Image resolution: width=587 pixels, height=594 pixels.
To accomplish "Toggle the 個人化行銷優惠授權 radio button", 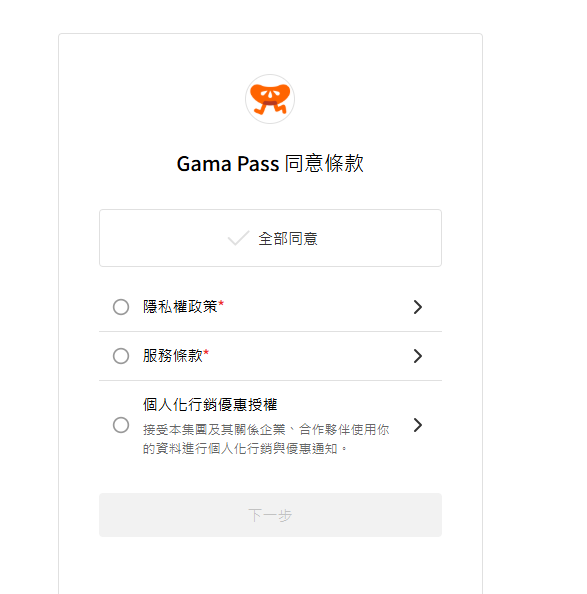I will click(121, 425).
